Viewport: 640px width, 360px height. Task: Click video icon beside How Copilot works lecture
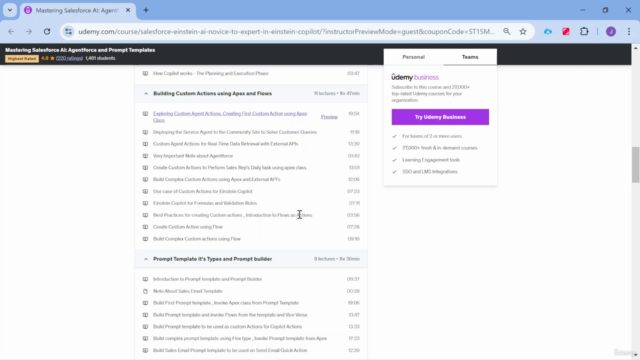145,73
